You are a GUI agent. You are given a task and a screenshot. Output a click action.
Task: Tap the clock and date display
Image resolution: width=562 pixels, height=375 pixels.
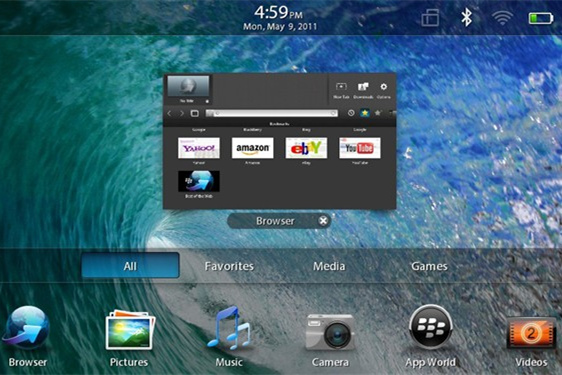pos(280,18)
